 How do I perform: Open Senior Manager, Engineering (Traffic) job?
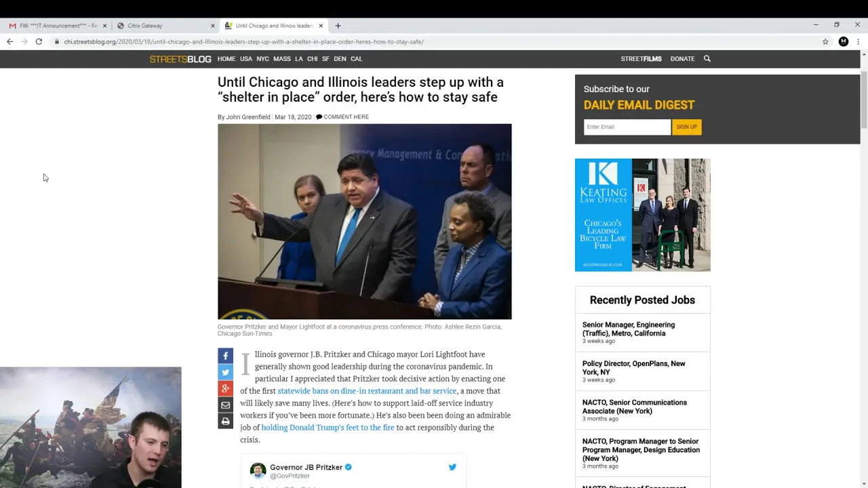(629, 329)
